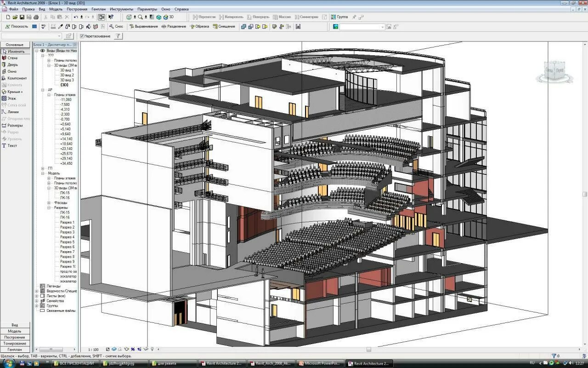Toggle the Перетаскивание checkbox
The width and height of the screenshot is (588, 368).
point(82,36)
